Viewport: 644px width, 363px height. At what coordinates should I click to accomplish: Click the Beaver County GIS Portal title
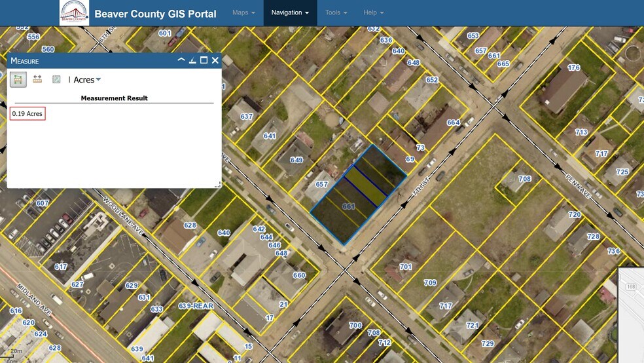[155, 14]
